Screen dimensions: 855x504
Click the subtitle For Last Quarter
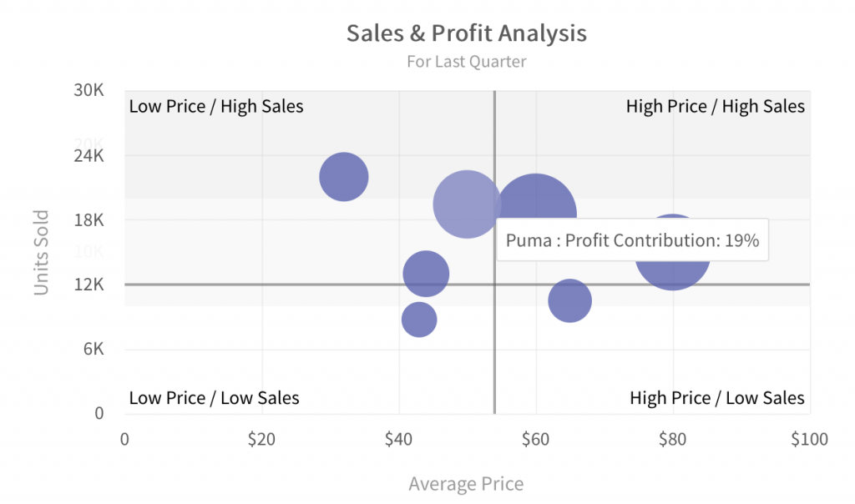coord(466,62)
